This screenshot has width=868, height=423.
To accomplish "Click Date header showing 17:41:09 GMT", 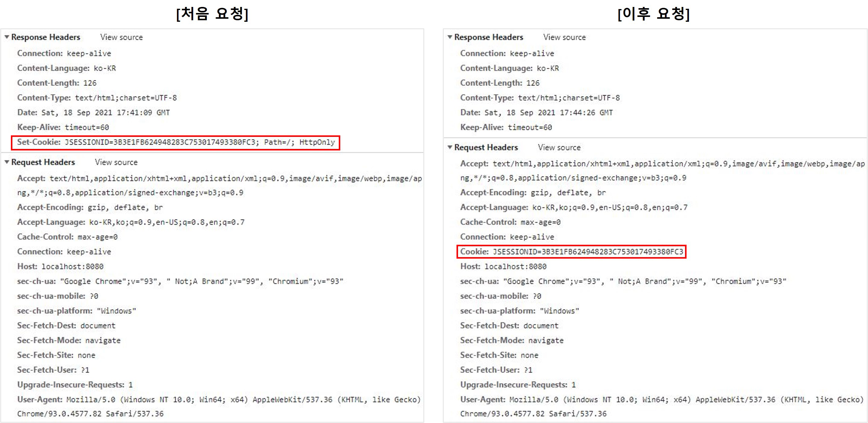I will [x=93, y=113].
